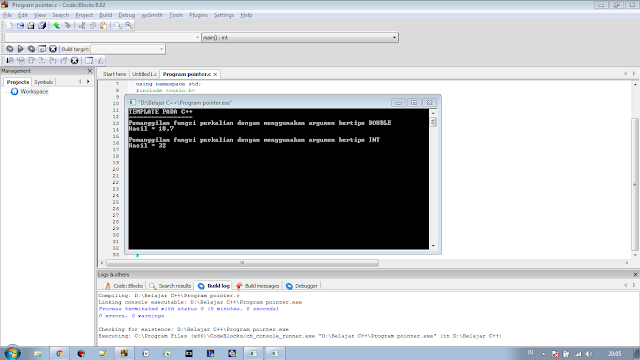Open the Windows Start button
This screenshot has width=640, height=360.
(x=12, y=353)
